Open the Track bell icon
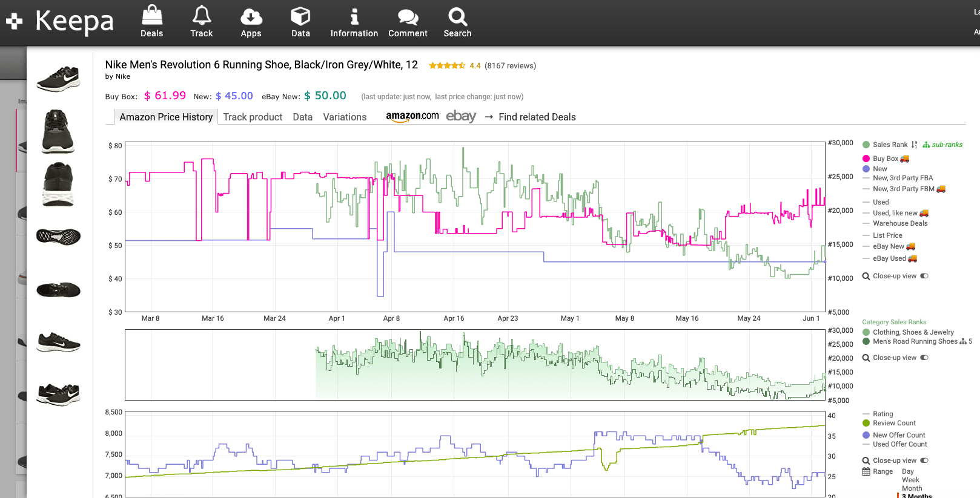 tap(202, 15)
